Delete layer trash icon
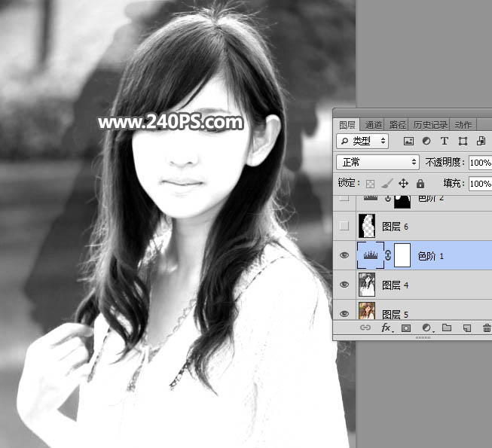Image resolution: width=492 pixels, height=448 pixels. pos(487,328)
